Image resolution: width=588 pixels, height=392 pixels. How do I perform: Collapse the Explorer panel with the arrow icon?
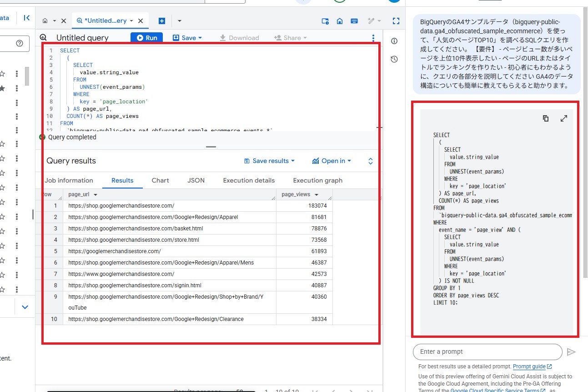coord(26,18)
